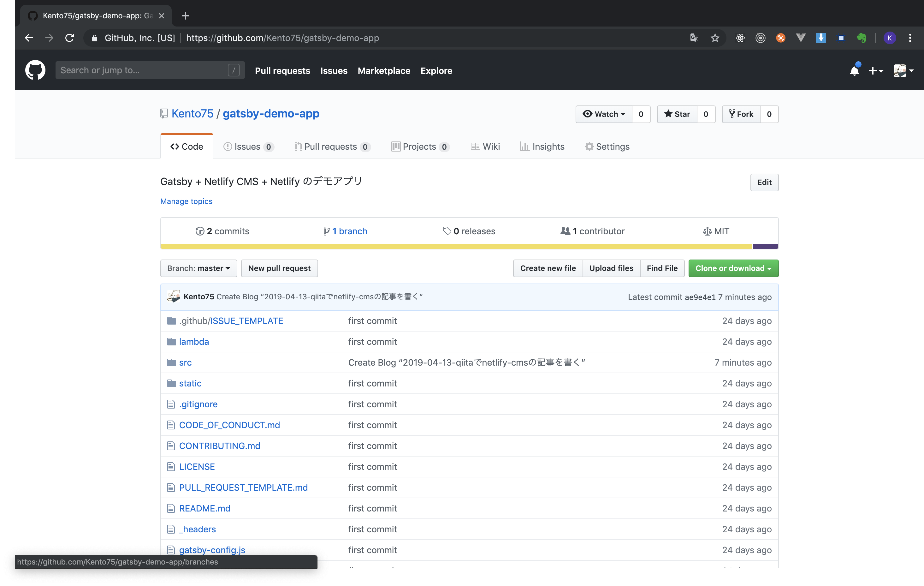
Task: Open the React DevTools extension icon
Action: (x=740, y=38)
